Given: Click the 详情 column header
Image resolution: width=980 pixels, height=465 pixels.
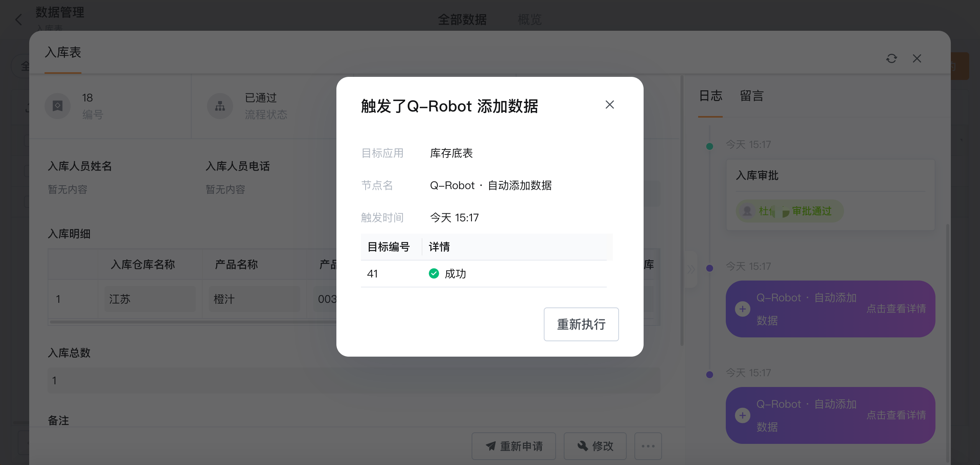Looking at the screenshot, I should [439, 247].
